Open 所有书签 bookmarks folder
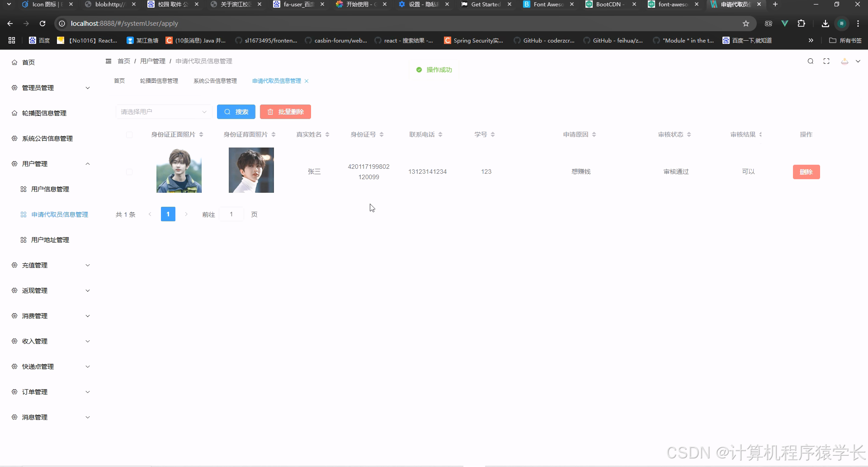This screenshot has width=868, height=467. point(845,40)
